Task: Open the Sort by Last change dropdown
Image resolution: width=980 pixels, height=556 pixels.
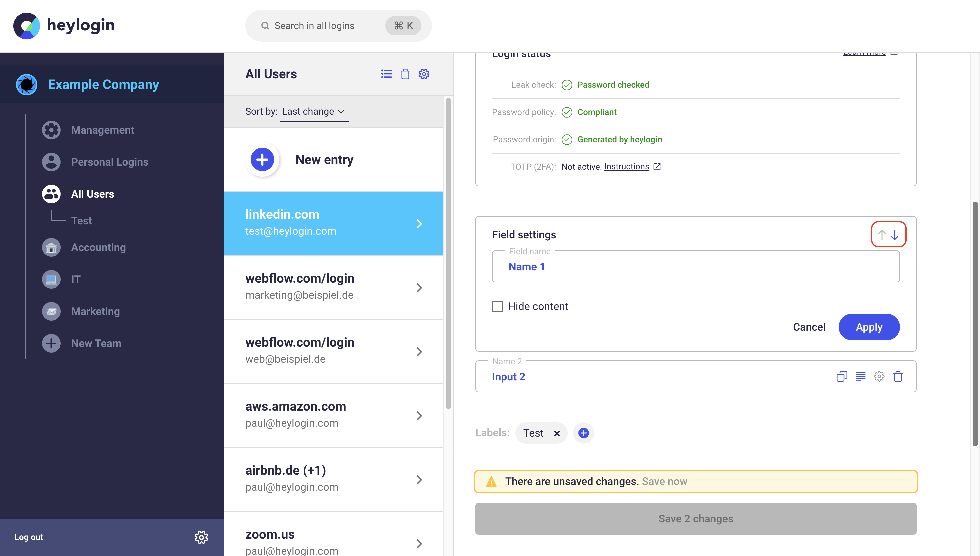Action: click(313, 112)
